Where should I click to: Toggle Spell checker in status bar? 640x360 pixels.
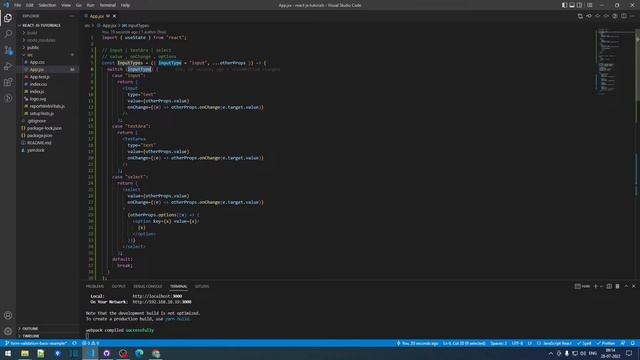click(x=584, y=343)
